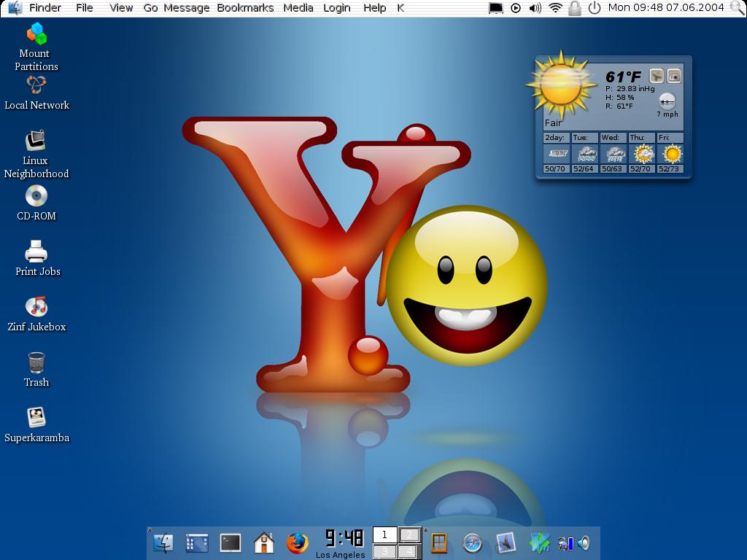Click the circled play icon in the menu bar
Screen dimensions: 747x560
click(516, 8)
